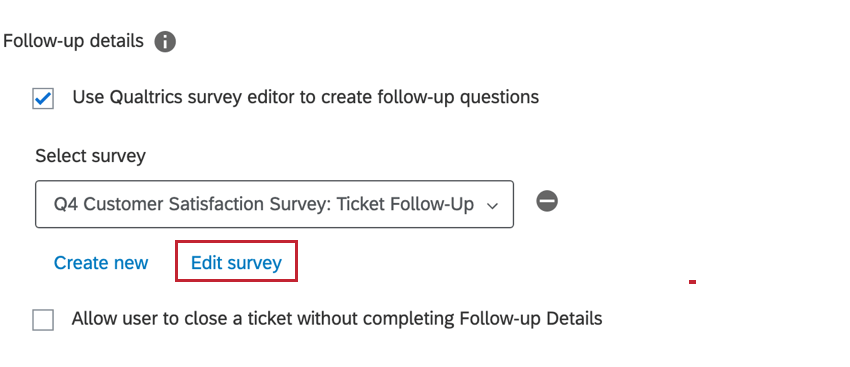This screenshot has width=850, height=367.
Task: Click the info icon beside Follow-up details
Action: [165, 42]
